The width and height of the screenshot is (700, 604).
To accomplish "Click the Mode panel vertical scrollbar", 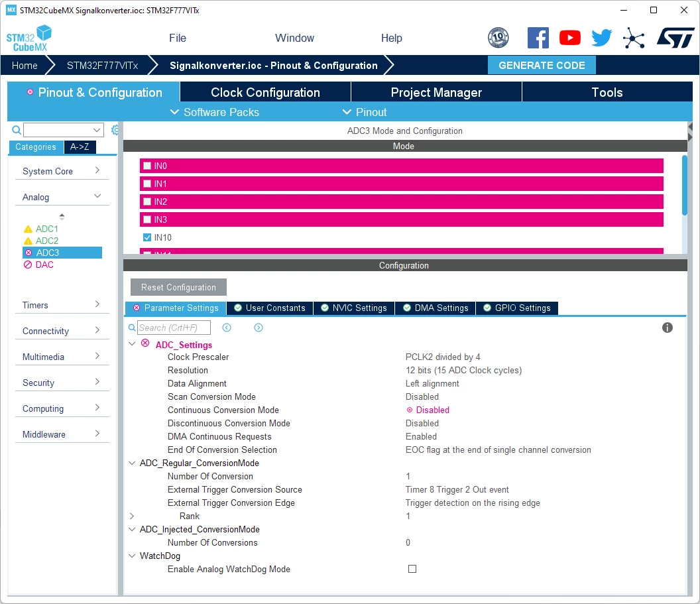I will pos(684,185).
